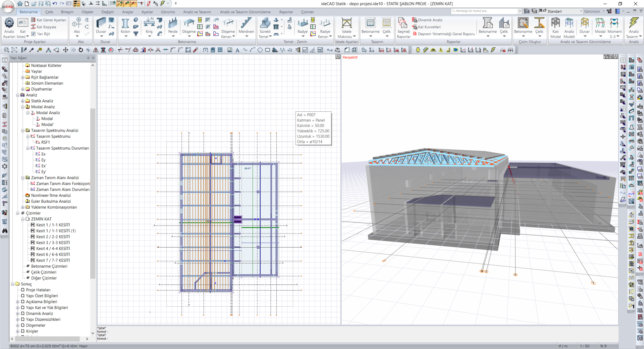Open Analiz Ayarları gear icon

(9, 23)
